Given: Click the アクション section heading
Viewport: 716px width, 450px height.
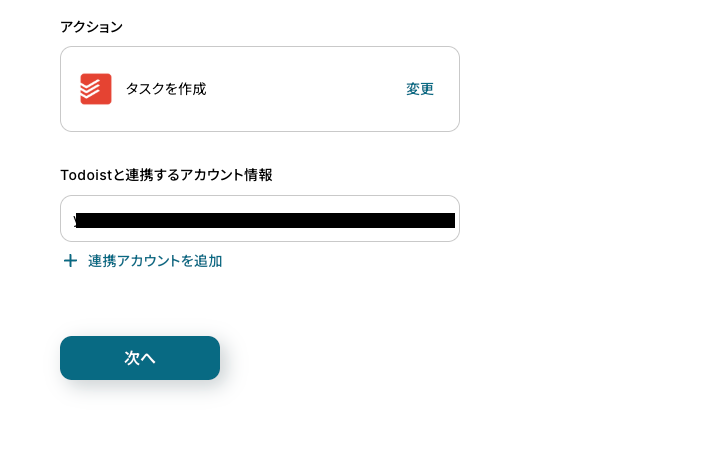Looking at the screenshot, I should coord(91,27).
